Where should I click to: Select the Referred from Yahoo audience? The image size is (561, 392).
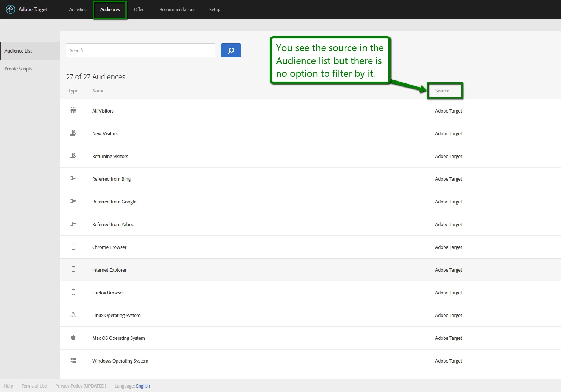click(113, 224)
